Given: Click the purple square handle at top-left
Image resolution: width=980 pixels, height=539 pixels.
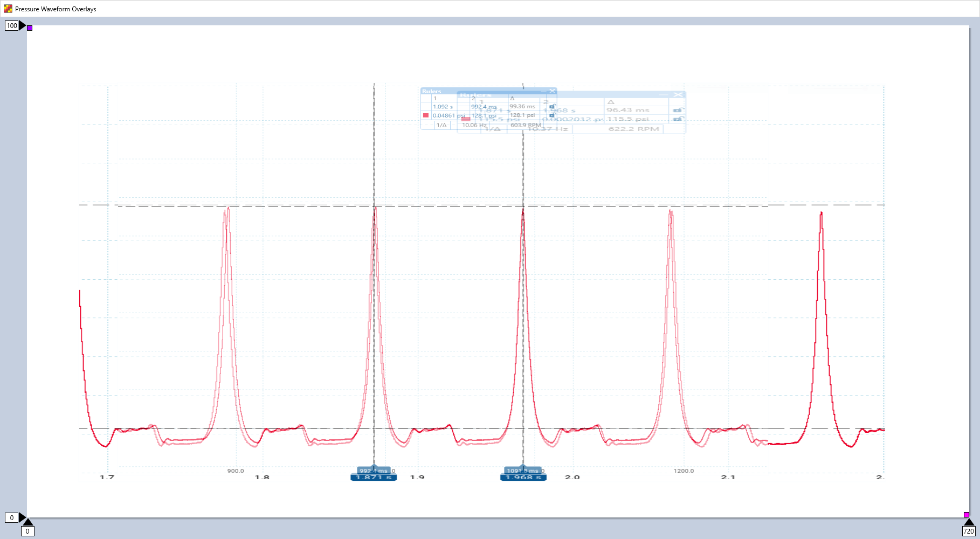Looking at the screenshot, I should click(x=30, y=28).
